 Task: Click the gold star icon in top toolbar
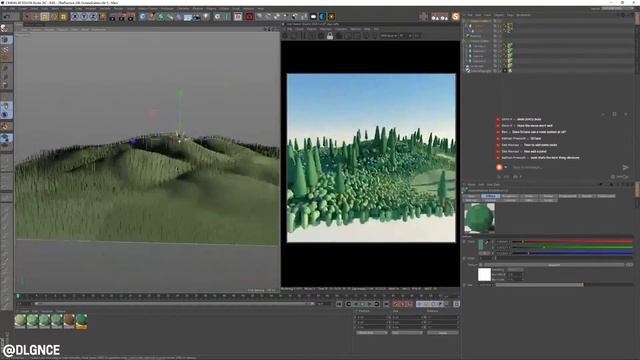tap(331, 17)
